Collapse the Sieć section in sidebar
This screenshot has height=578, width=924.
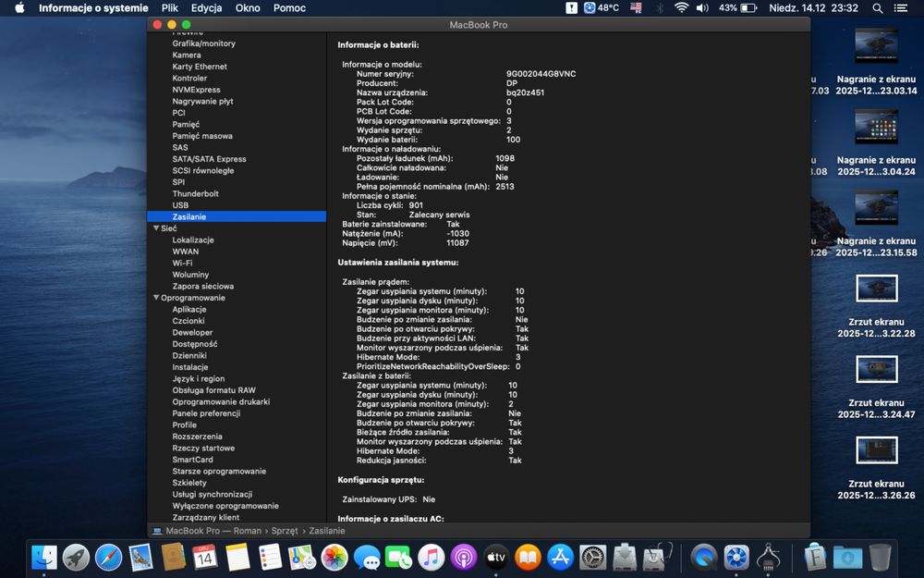click(x=156, y=228)
